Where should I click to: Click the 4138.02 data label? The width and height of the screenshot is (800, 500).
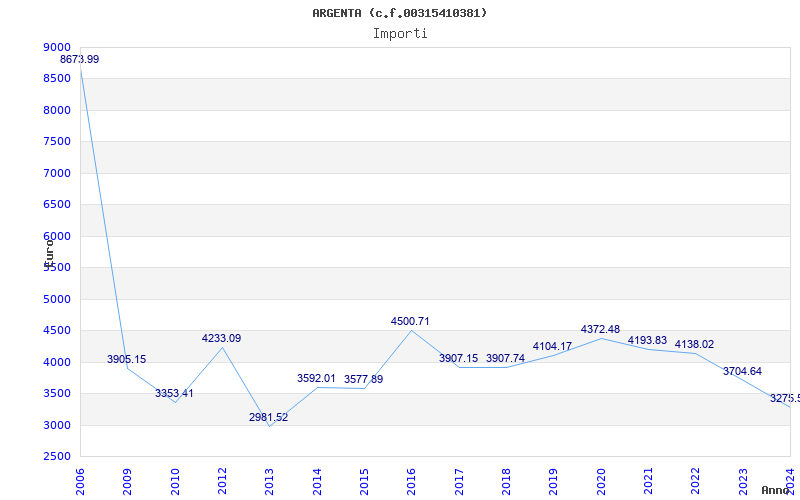694,344
